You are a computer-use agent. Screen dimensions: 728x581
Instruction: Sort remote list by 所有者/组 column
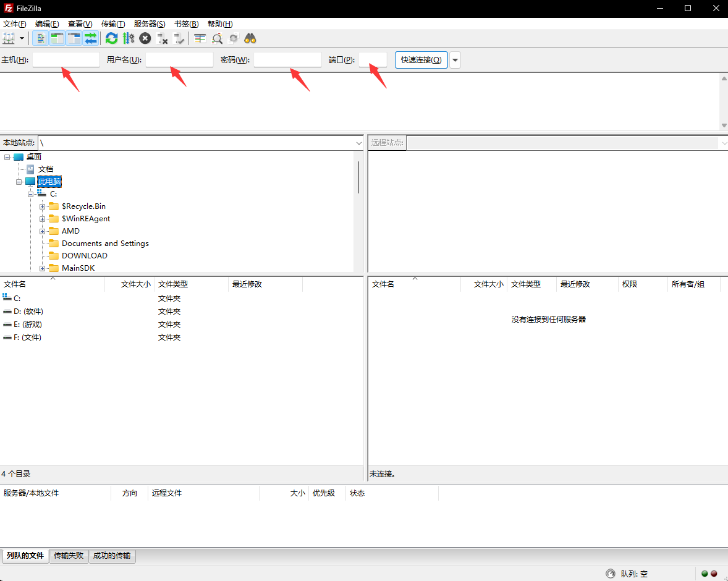pyautogui.click(x=694, y=284)
